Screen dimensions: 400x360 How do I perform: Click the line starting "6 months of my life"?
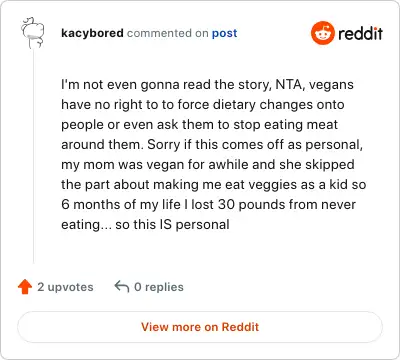(x=208, y=205)
